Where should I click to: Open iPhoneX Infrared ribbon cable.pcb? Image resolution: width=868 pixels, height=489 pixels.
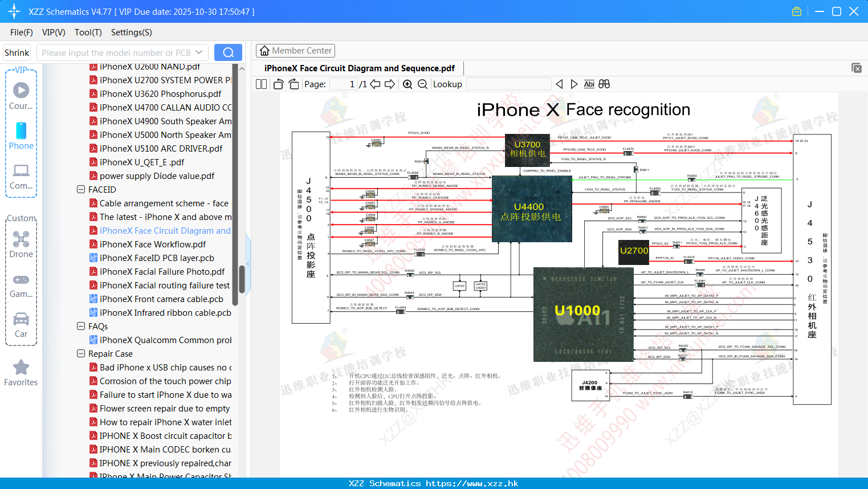pyautogui.click(x=160, y=313)
